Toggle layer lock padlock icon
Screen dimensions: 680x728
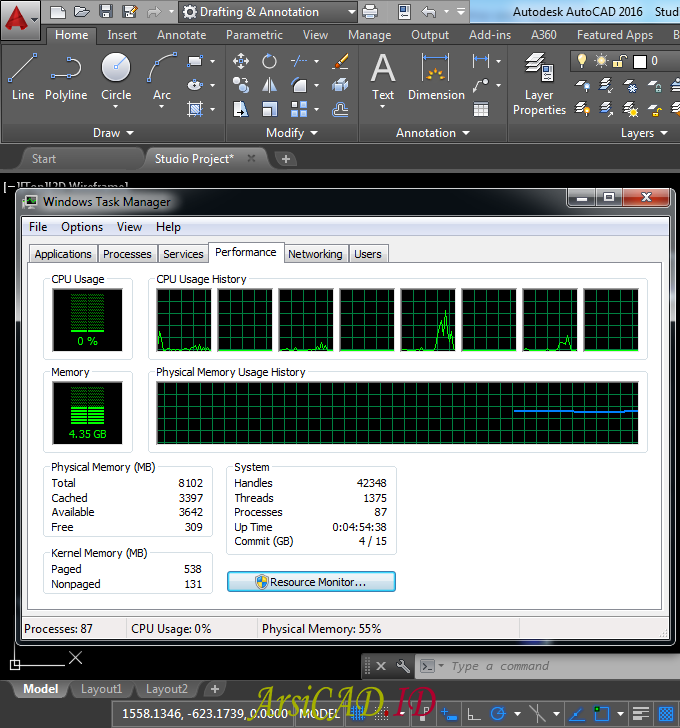[620, 61]
